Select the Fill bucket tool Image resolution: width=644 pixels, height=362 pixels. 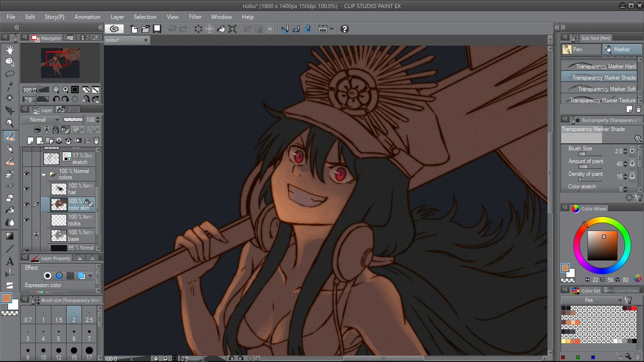[10, 210]
